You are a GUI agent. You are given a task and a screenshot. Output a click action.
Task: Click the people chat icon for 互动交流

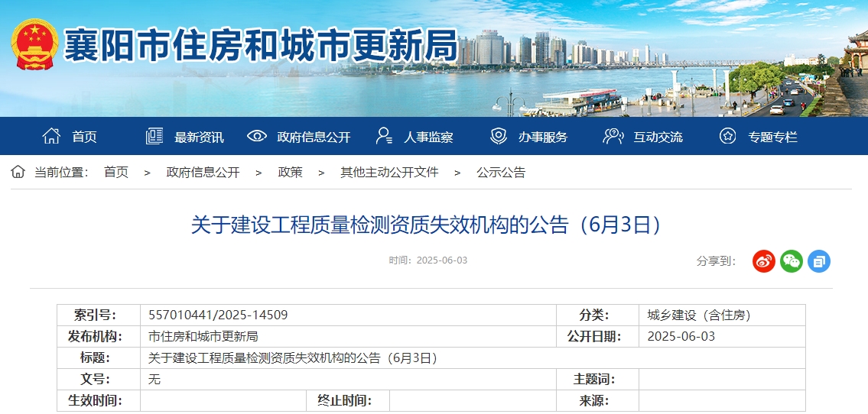coord(613,137)
